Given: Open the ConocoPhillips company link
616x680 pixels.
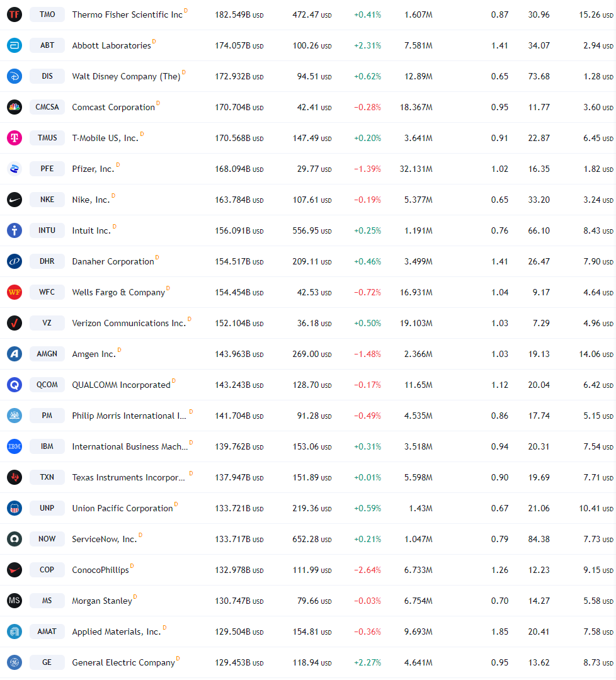Looking at the screenshot, I should point(100,570).
